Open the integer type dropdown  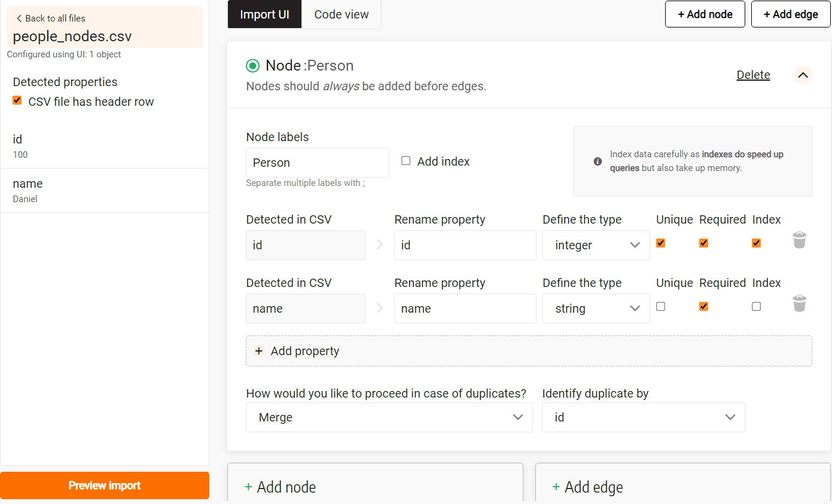click(x=596, y=245)
